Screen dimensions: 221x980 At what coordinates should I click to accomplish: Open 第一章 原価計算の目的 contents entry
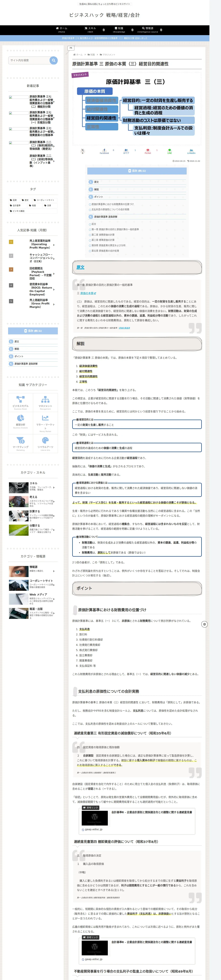115,229
